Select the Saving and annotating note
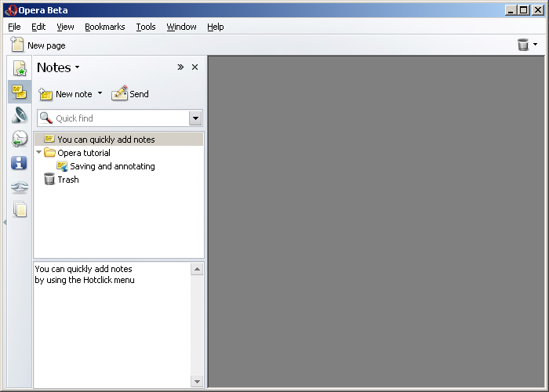Viewport: 549px width, 392px height. pos(112,166)
